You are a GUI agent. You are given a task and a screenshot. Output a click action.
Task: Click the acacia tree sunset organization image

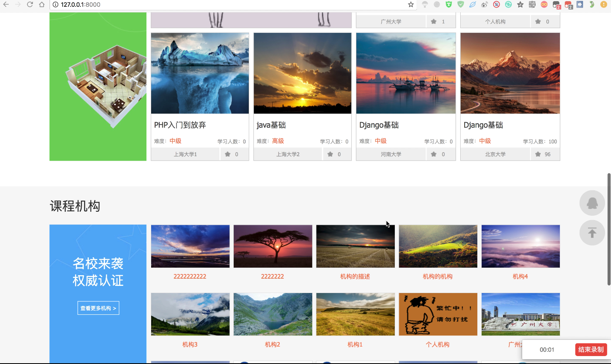pyautogui.click(x=273, y=246)
